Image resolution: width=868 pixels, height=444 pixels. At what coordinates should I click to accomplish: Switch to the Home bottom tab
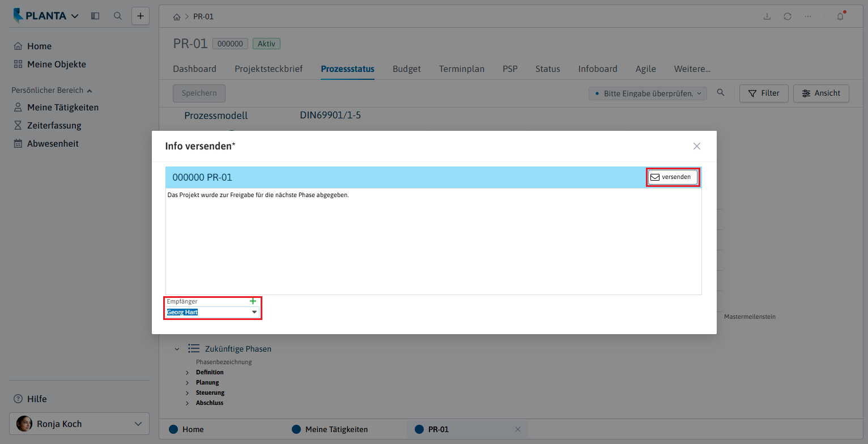coord(186,429)
